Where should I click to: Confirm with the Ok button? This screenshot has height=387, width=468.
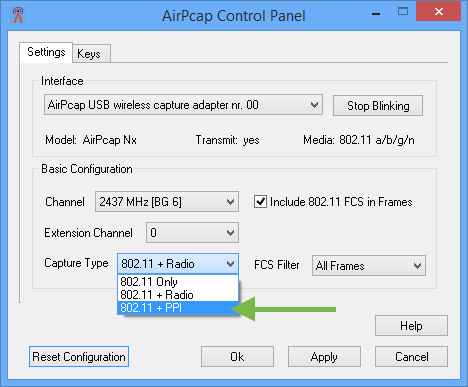[237, 357]
